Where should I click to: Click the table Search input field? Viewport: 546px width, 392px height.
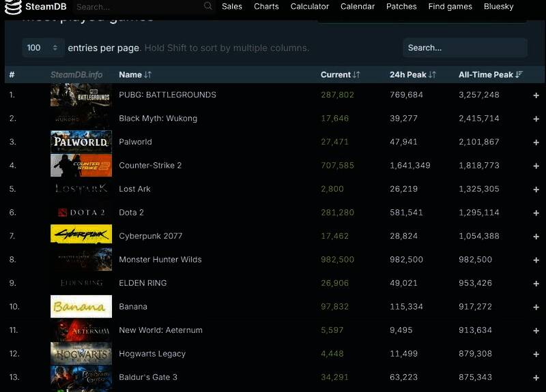pos(464,48)
